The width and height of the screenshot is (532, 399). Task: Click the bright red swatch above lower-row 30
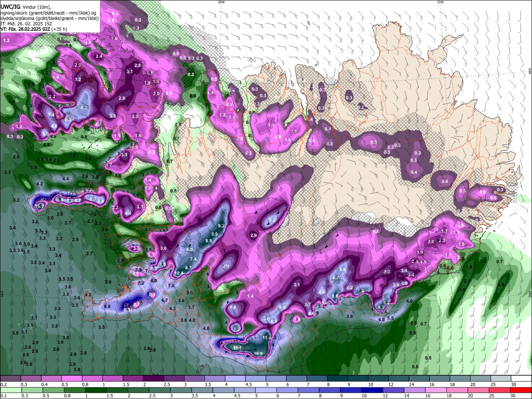pyautogui.click(x=521, y=390)
